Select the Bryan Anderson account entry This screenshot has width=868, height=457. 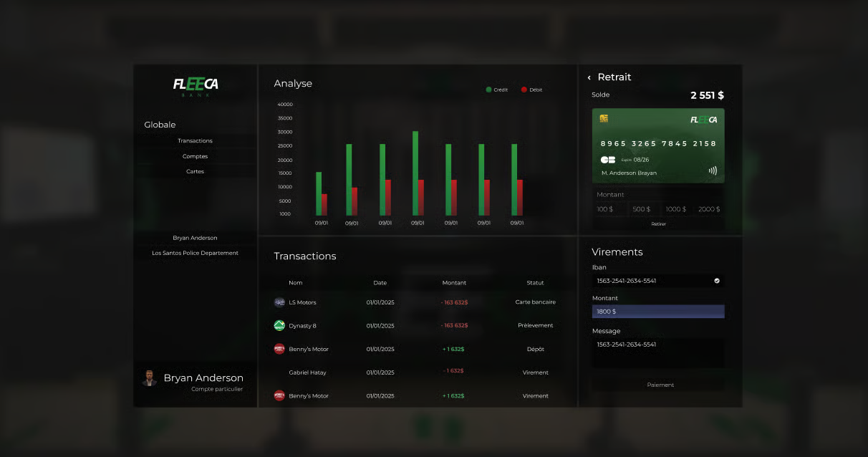195,238
